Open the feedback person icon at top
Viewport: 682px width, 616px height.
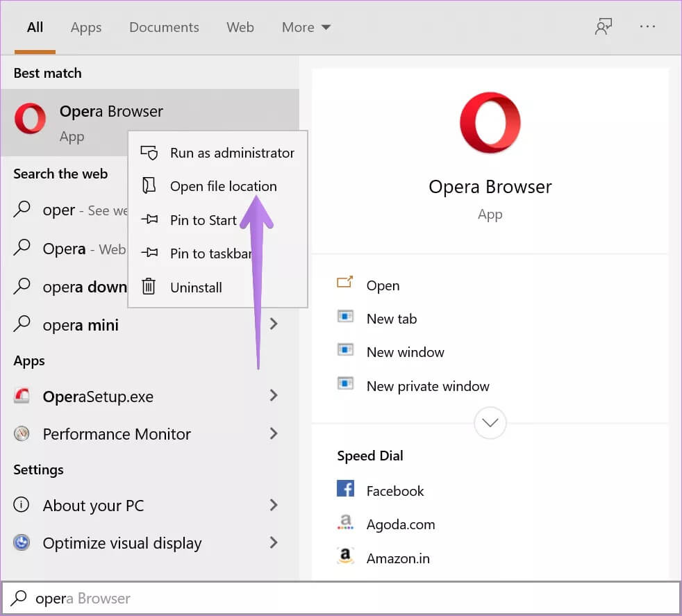tap(604, 26)
